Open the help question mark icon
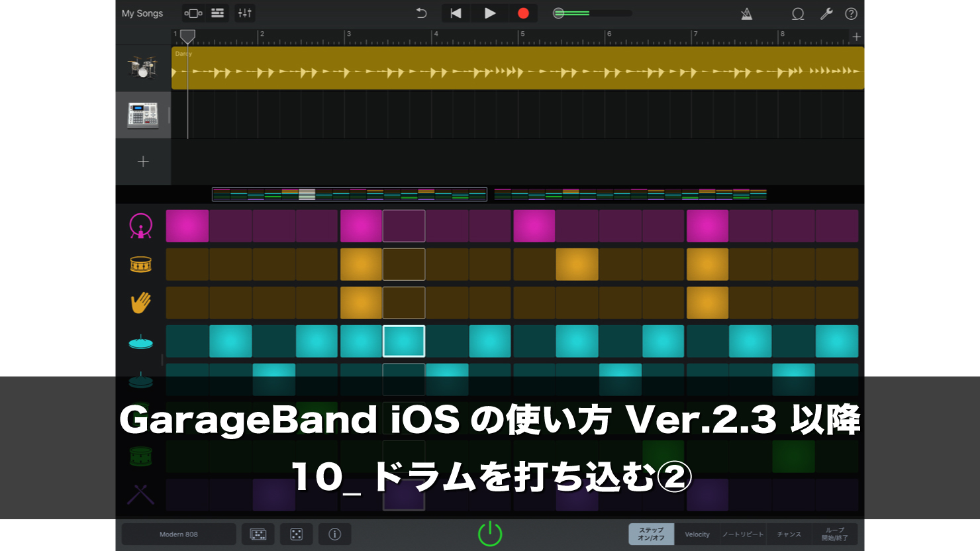 click(x=852, y=13)
